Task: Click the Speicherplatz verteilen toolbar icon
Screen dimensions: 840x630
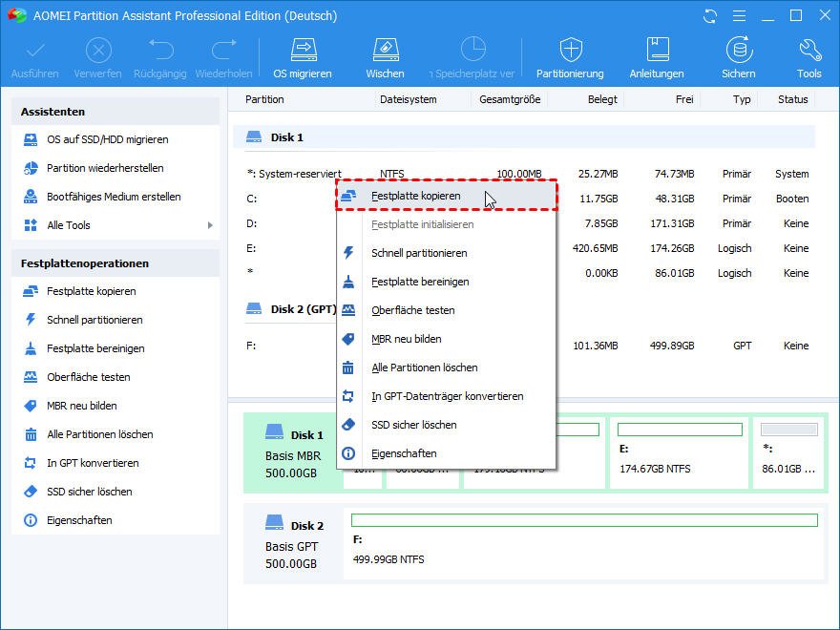Action: [x=473, y=50]
